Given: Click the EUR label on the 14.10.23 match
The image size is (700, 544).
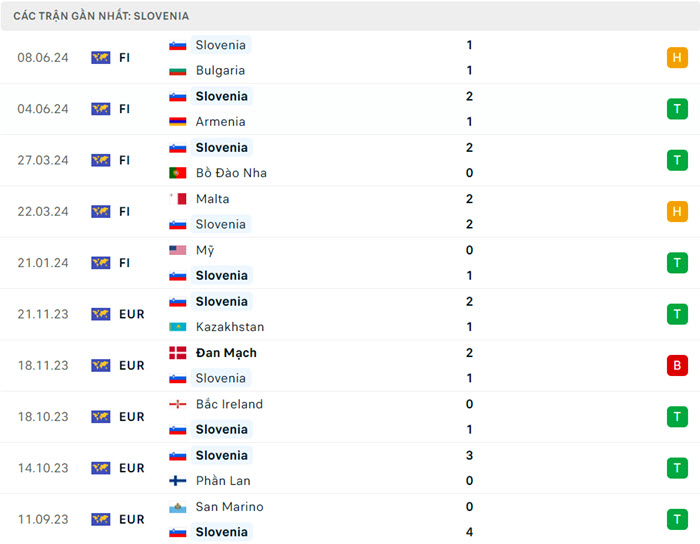Looking at the screenshot, I should click(x=131, y=468).
